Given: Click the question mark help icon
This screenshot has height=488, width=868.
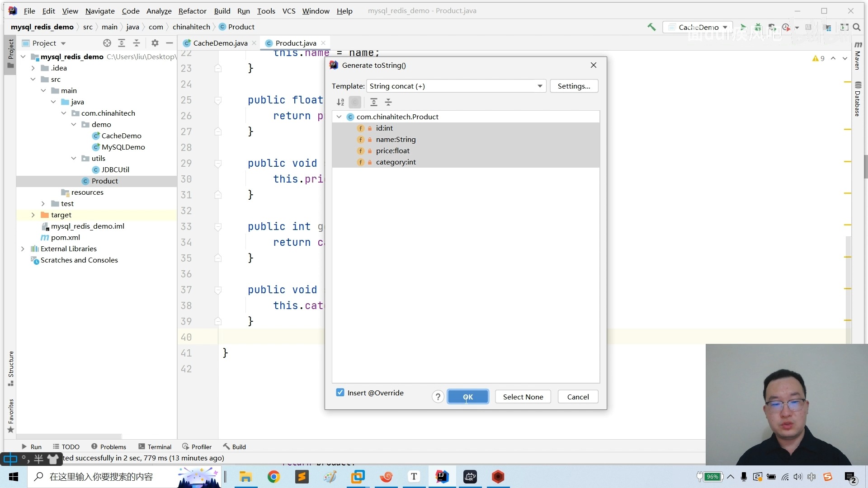Looking at the screenshot, I should click(x=437, y=397).
